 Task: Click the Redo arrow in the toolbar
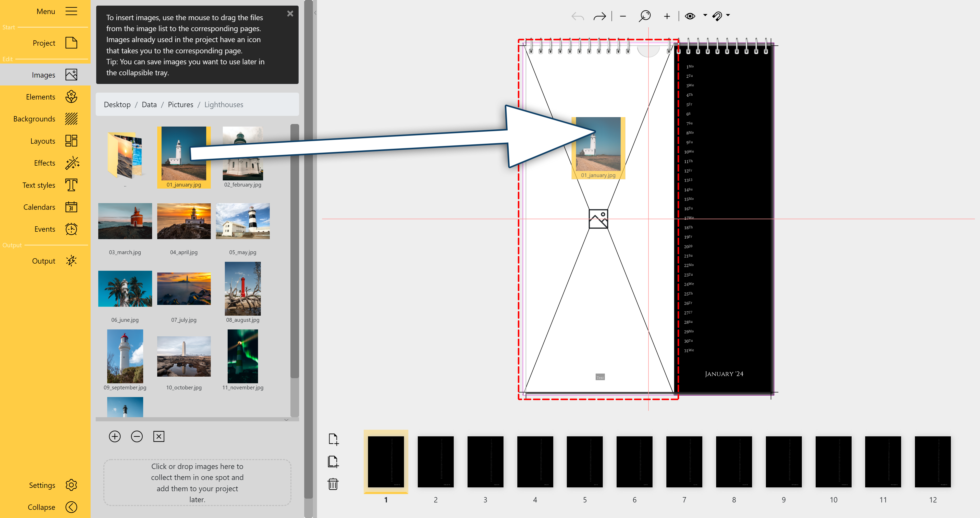coord(599,16)
